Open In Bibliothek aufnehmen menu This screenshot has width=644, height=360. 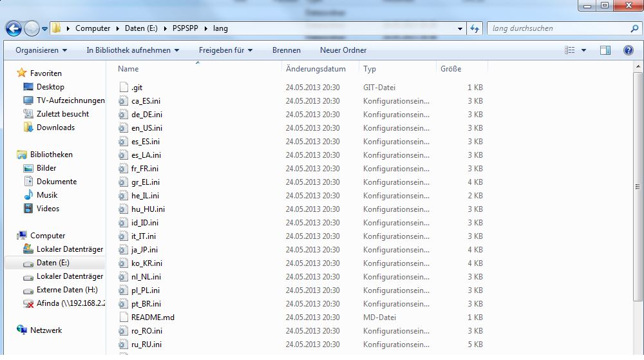pyautogui.click(x=133, y=50)
